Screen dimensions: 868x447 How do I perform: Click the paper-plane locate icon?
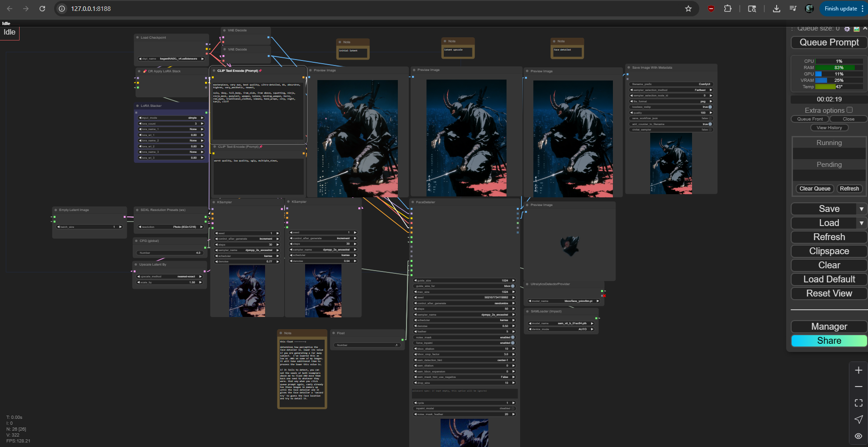point(858,419)
